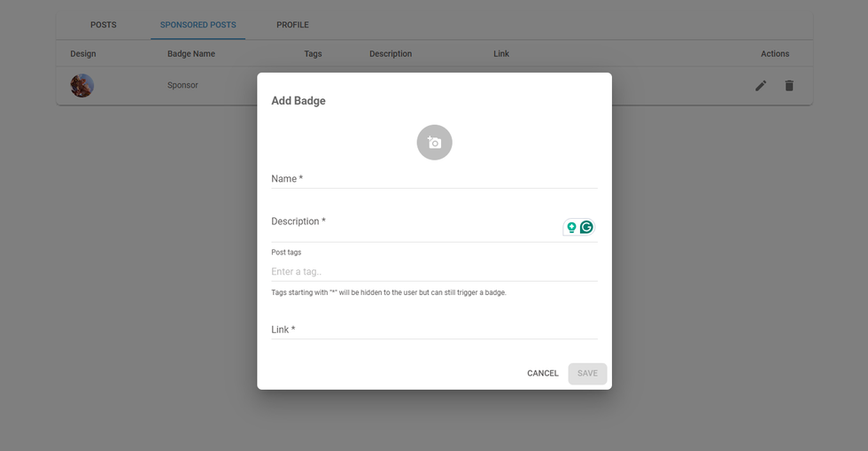The image size is (868, 451).
Task: Click the Badge Name column header
Action: click(x=191, y=54)
